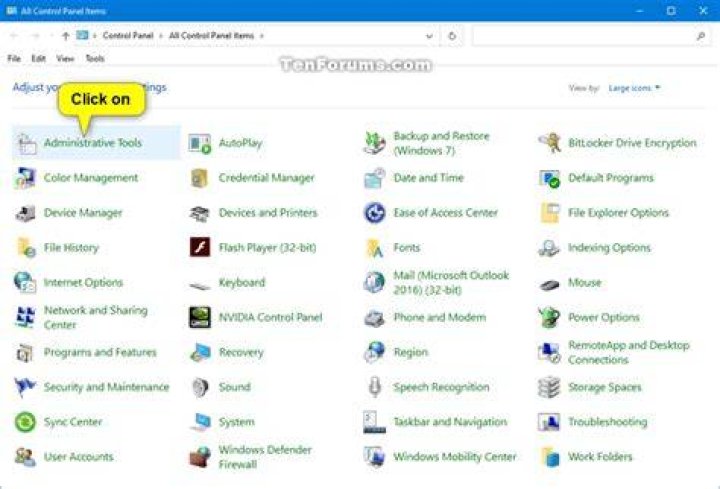Click the Recovery icon
720x489 pixels.
pos(200,352)
